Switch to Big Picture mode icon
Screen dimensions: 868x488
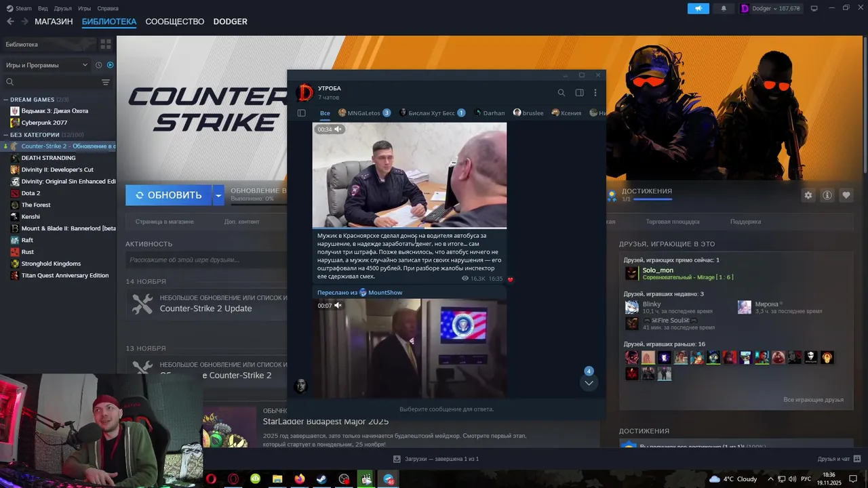(814, 8)
